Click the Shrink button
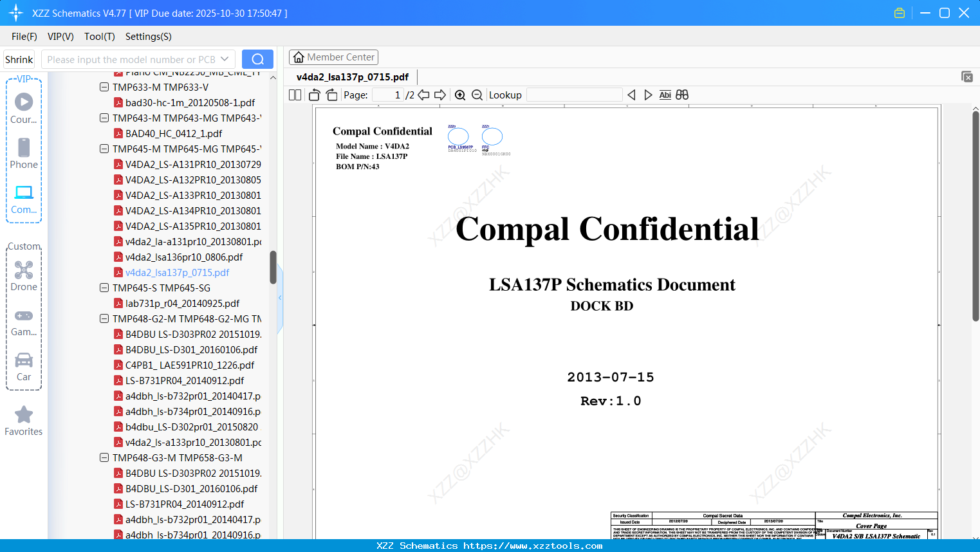Viewport: 980px width, 552px height. 19,59
